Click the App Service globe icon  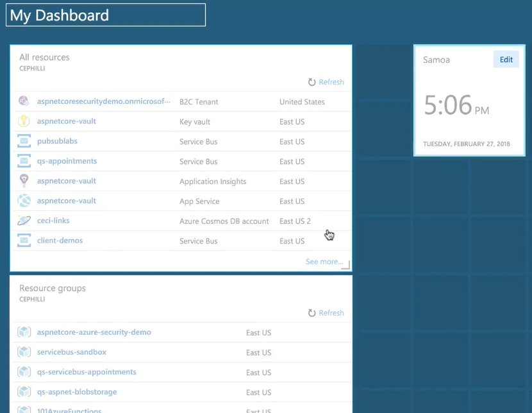click(x=24, y=201)
